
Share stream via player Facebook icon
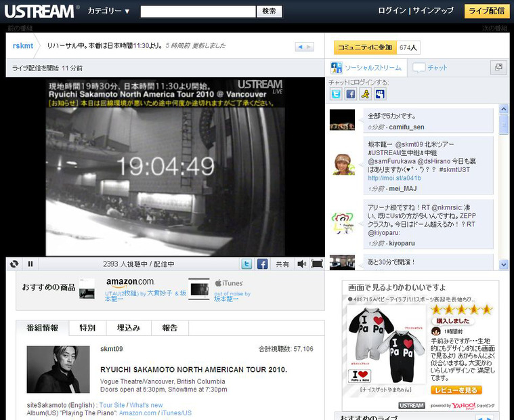[262, 264]
